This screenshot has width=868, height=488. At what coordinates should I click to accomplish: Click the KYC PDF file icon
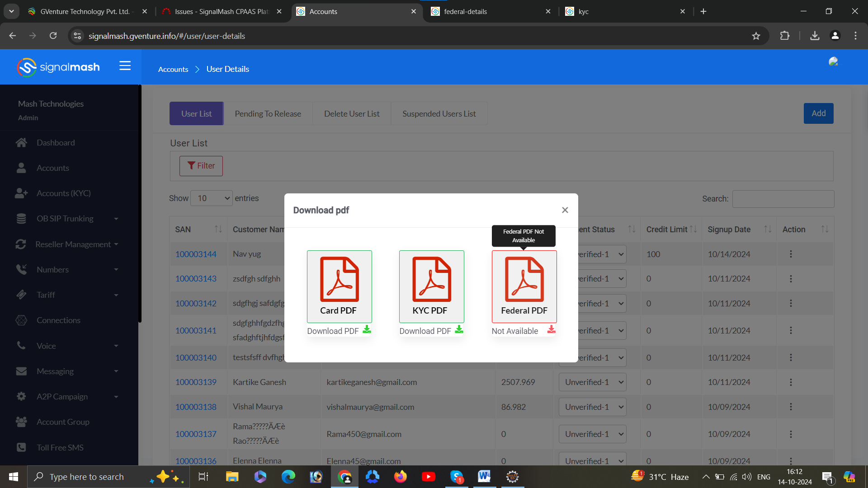431,279
